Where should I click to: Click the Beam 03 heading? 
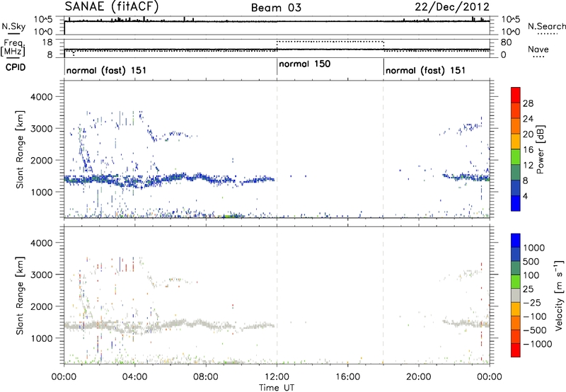(x=276, y=8)
